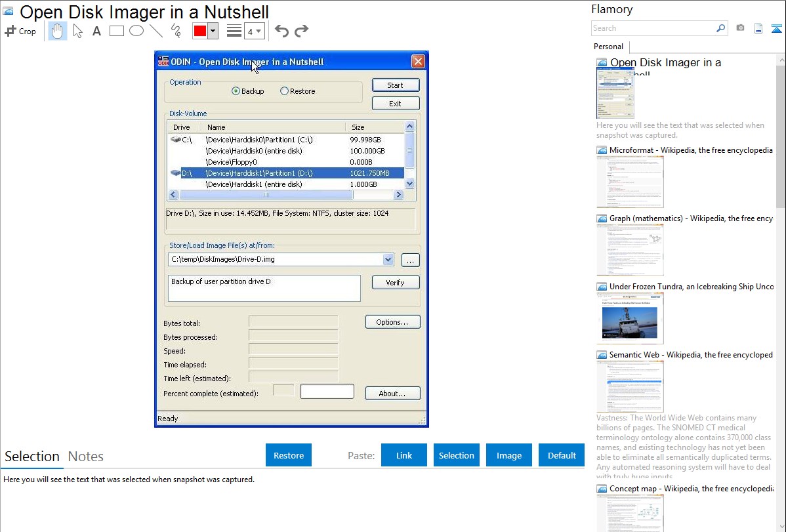This screenshot has height=532, width=786.
Task: Select the \Device\Harddisk1 (entire disk) row
Action: pyautogui.click(x=285, y=184)
